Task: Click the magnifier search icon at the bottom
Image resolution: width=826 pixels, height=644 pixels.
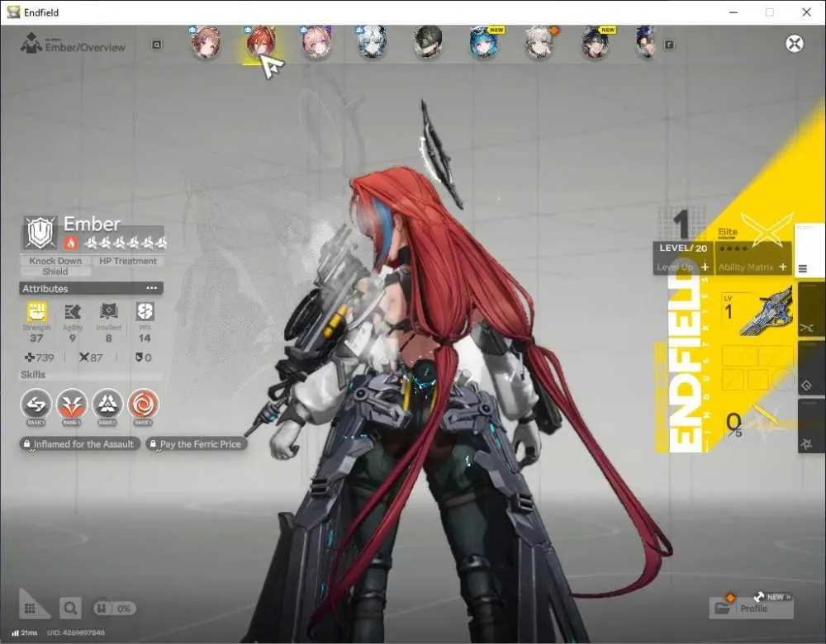Action: 70,608
